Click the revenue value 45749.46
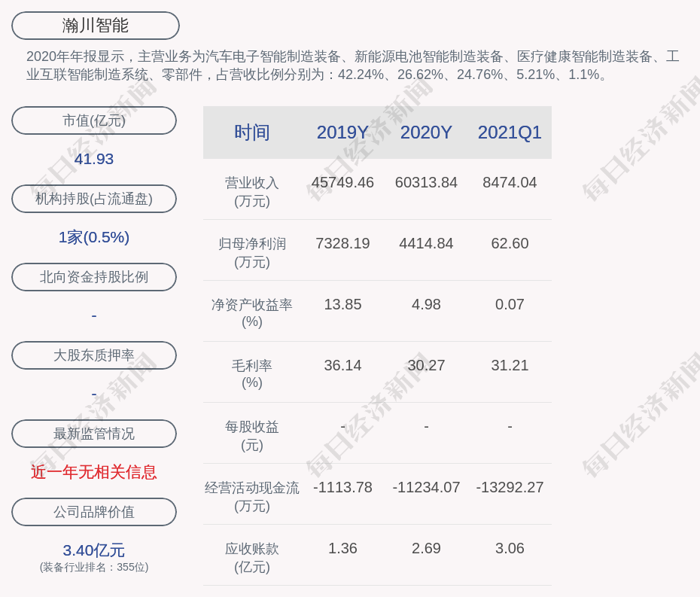700x597 pixels. pos(342,182)
